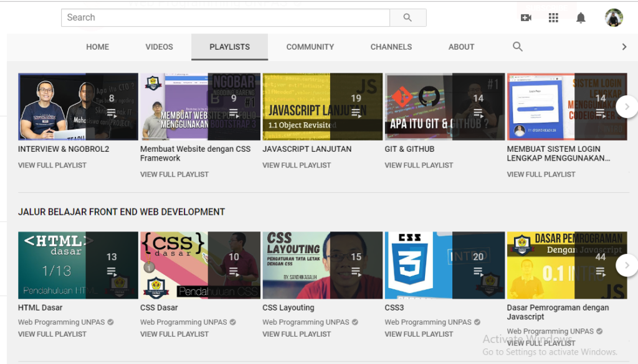
Task: Click the channel search magnifier icon
Action: point(518,46)
